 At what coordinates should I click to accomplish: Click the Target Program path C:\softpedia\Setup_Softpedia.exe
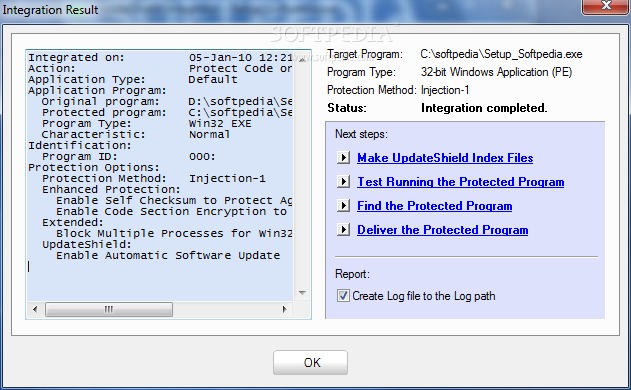click(x=501, y=54)
